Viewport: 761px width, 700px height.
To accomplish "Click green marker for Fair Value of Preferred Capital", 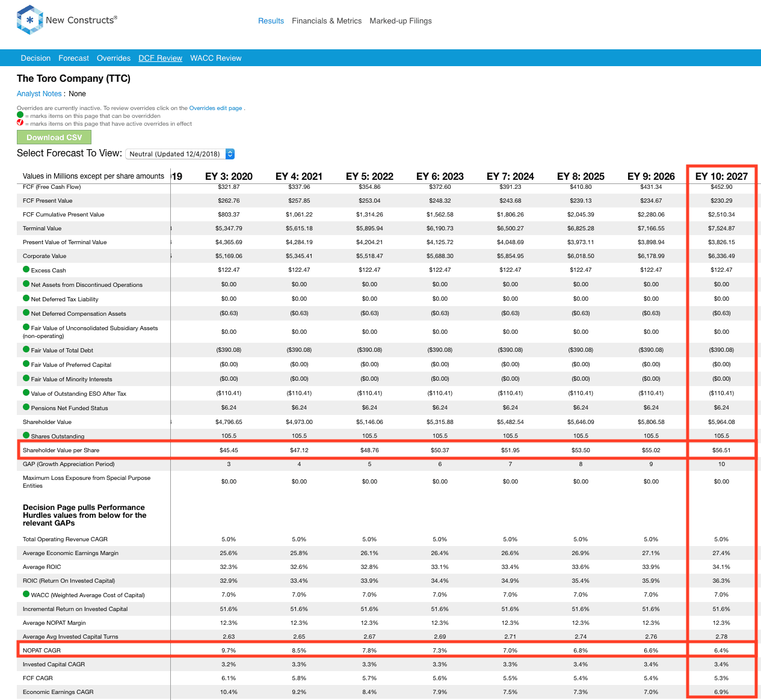I will pos(26,364).
